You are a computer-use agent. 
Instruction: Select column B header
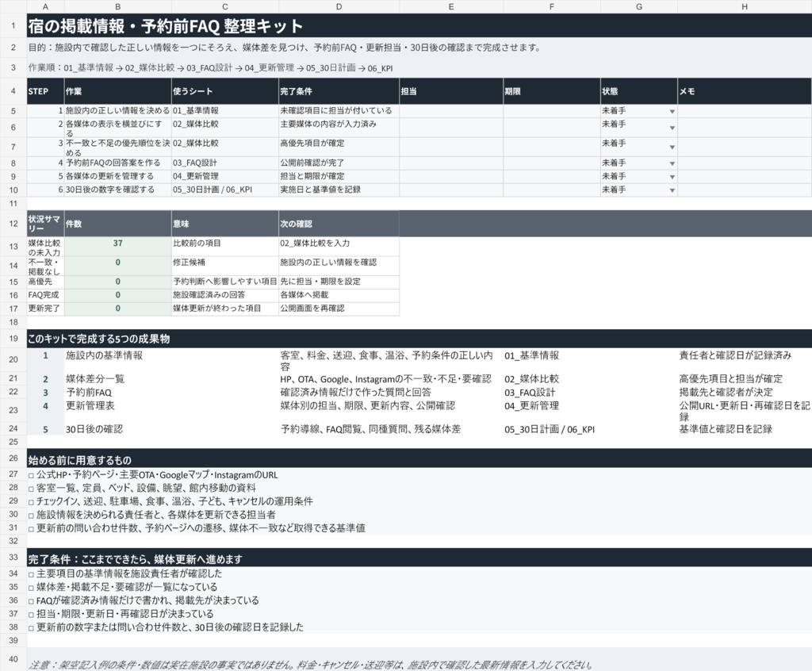click(117, 6)
